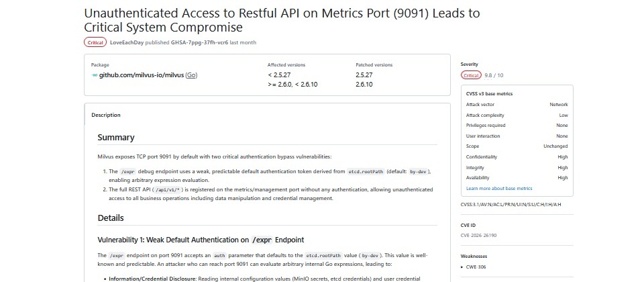Click the github.com/milvus-io/milvus package name

pyautogui.click(x=141, y=75)
